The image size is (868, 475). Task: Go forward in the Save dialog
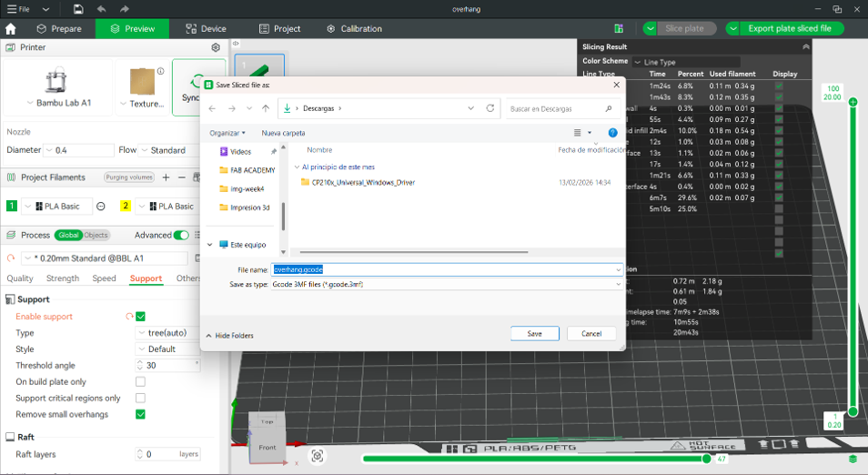(232, 108)
